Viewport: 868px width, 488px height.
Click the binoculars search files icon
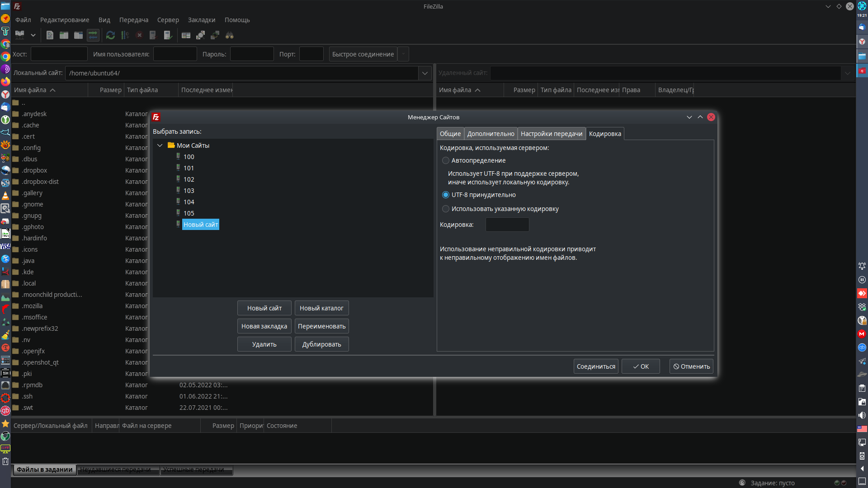[230, 35]
